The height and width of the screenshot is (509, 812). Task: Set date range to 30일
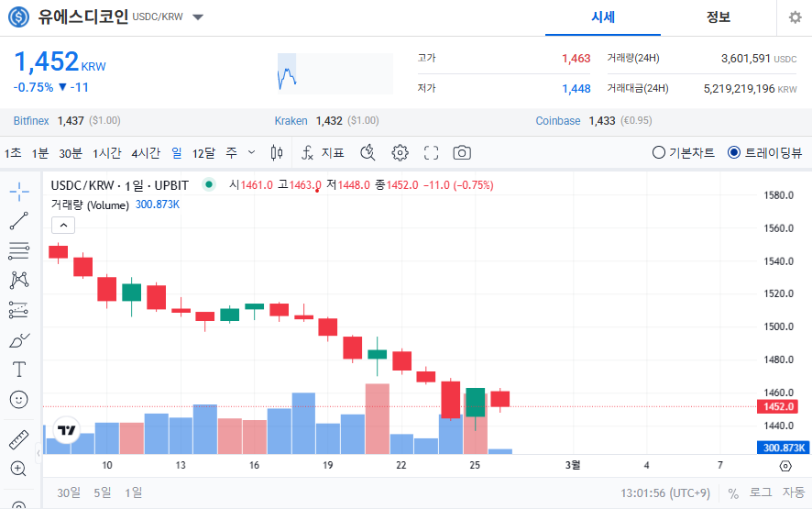[69, 492]
